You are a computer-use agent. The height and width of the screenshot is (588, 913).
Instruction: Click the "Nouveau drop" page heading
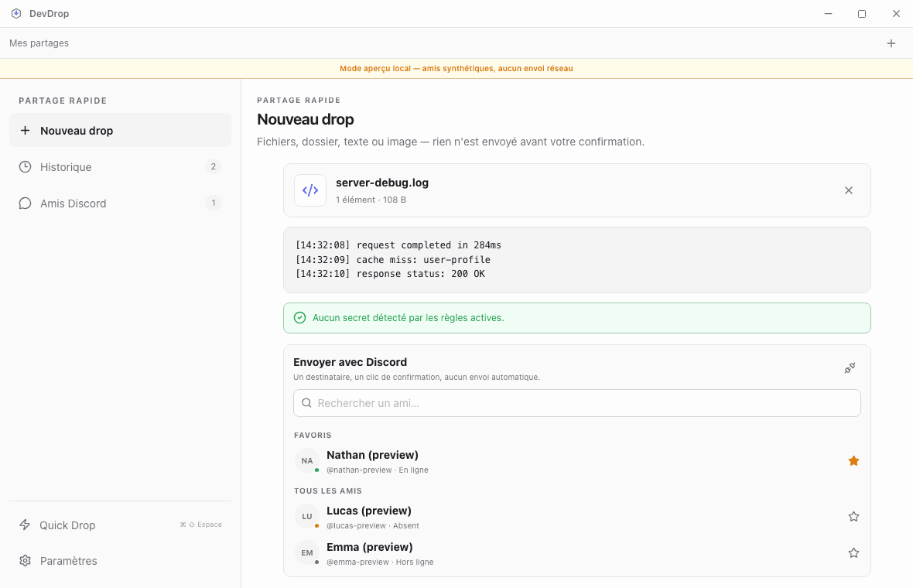point(306,119)
